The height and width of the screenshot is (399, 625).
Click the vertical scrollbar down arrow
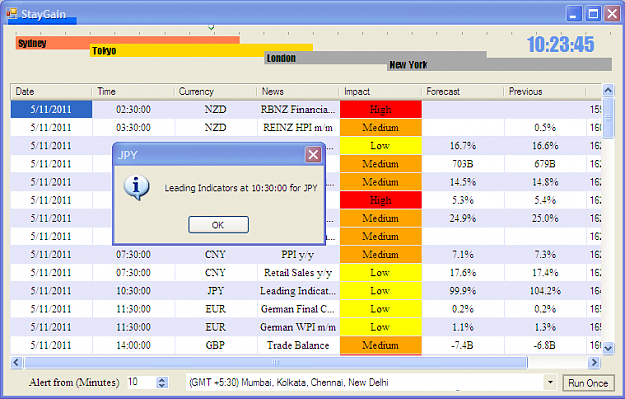[x=608, y=348]
